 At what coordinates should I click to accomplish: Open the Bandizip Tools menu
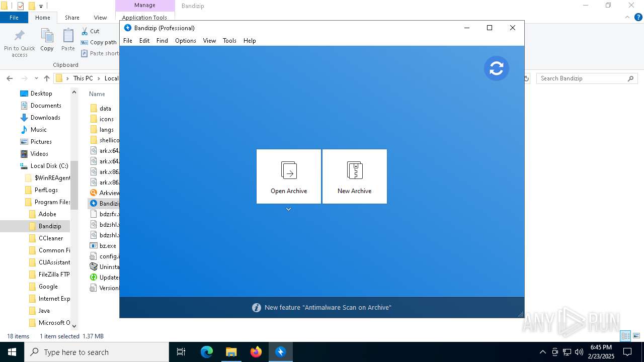(229, 41)
